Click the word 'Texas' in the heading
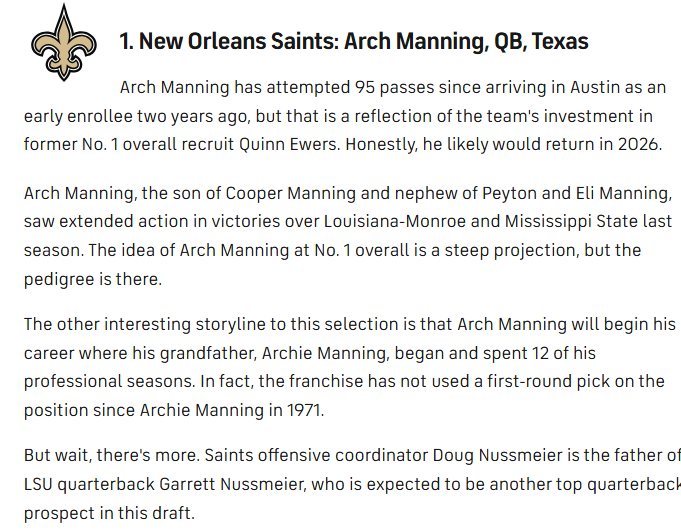This screenshot has height=530, width=681. click(560, 41)
